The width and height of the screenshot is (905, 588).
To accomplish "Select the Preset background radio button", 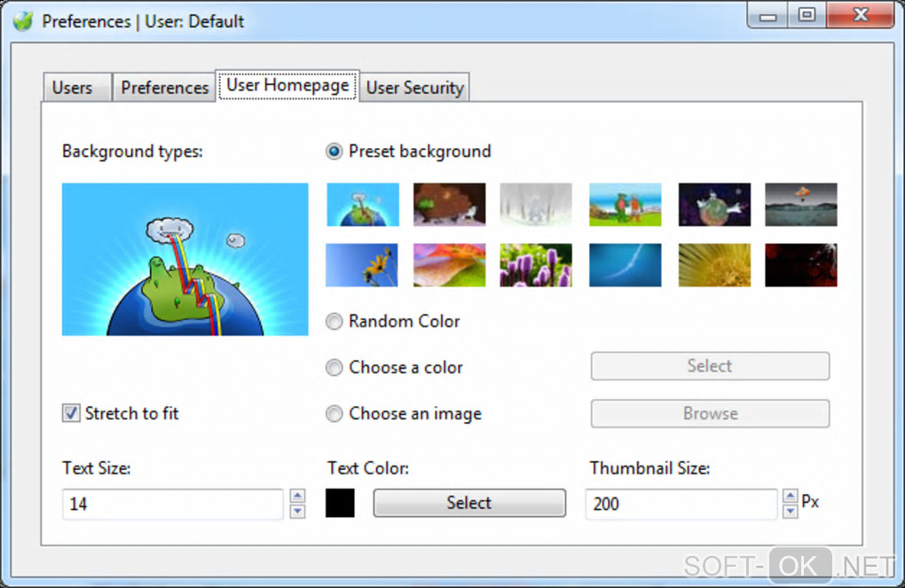I will [334, 152].
